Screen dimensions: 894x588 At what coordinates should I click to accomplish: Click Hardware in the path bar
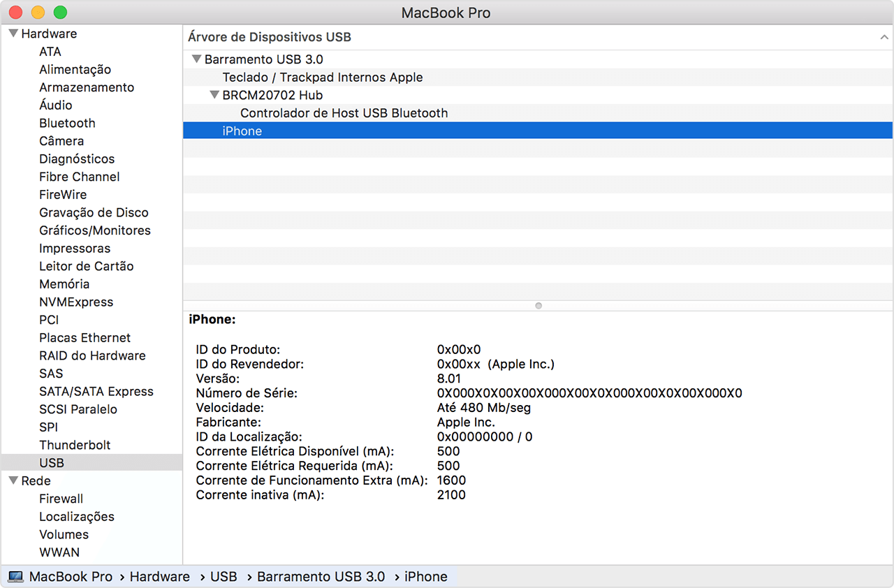click(x=159, y=577)
